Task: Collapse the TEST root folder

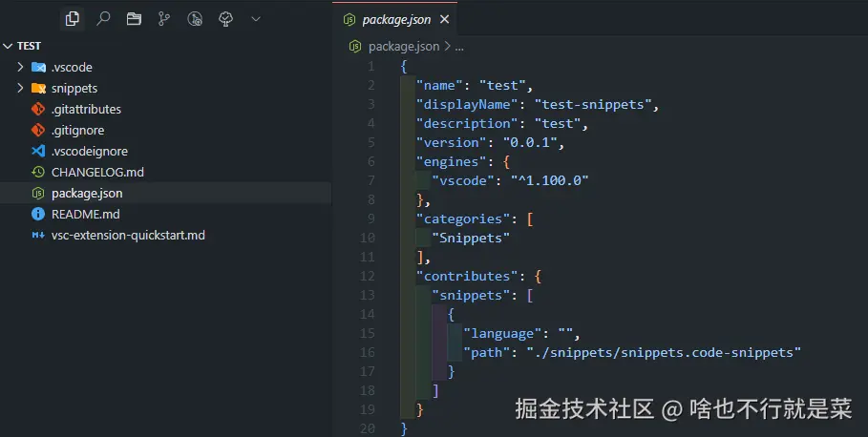Action: tap(8, 46)
